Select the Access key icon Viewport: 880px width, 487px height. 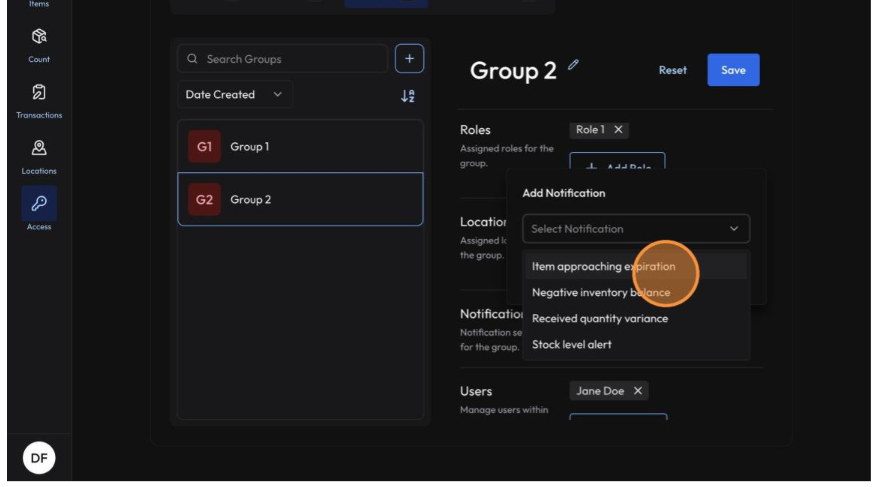[39, 203]
